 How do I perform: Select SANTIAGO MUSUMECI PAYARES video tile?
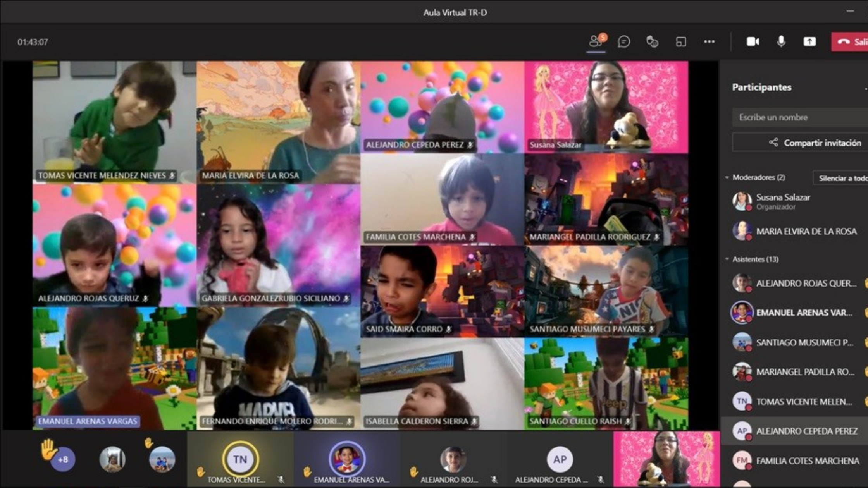pyautogui.click(x=606, y=292)
